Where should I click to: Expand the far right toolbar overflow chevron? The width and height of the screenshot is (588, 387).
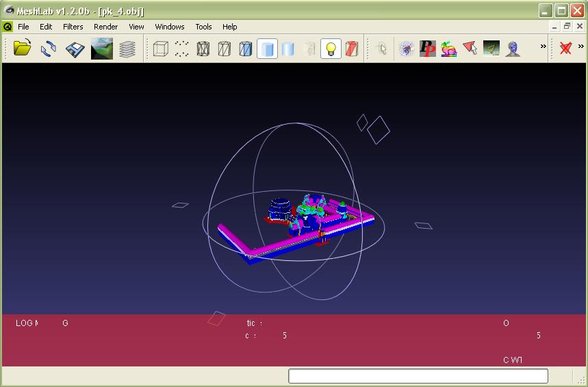tap(581, 46)
